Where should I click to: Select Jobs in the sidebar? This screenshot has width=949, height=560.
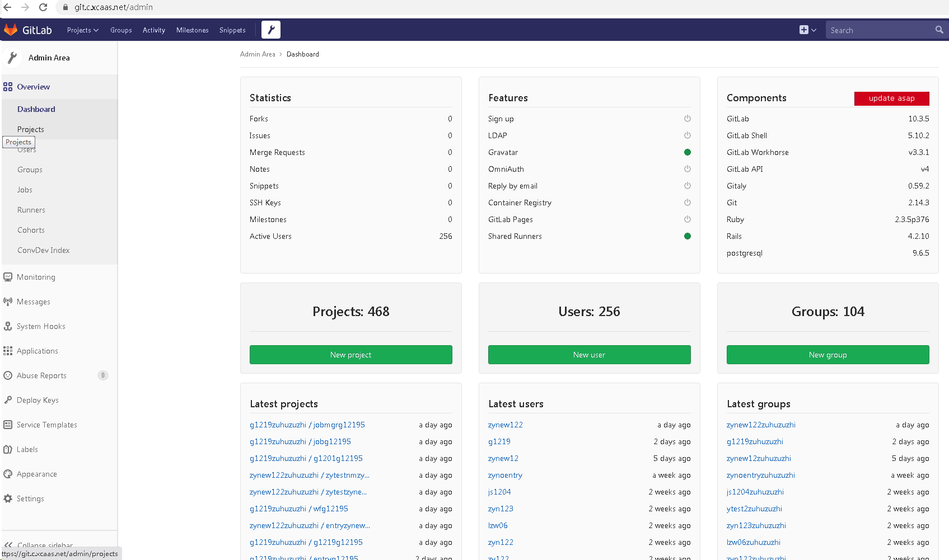point(25,190)
